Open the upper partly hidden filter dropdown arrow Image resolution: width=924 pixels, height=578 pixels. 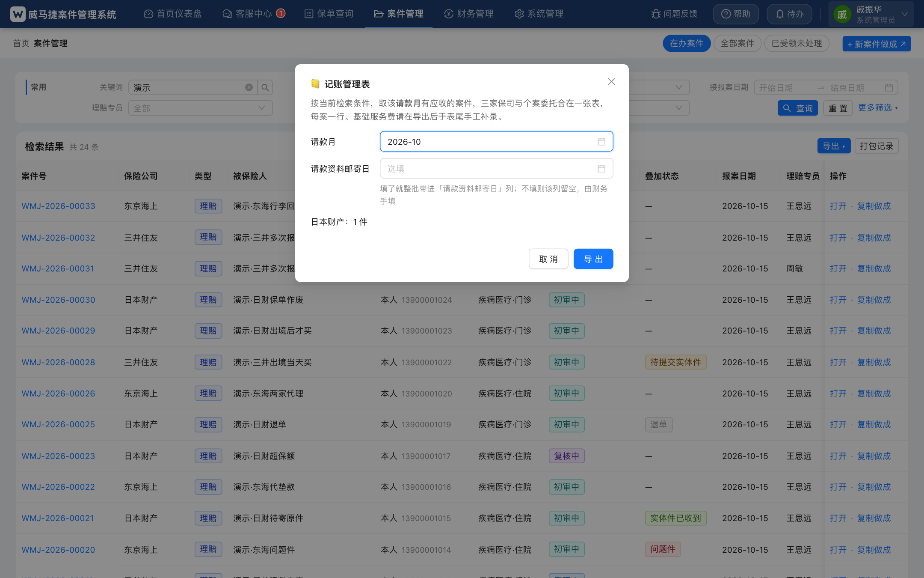coord(678,87)
